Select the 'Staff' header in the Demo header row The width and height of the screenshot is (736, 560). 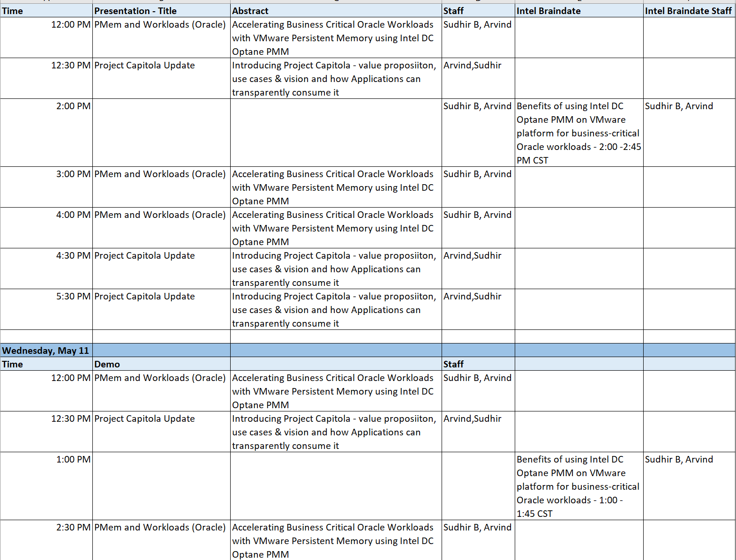[x=478, y=364]
